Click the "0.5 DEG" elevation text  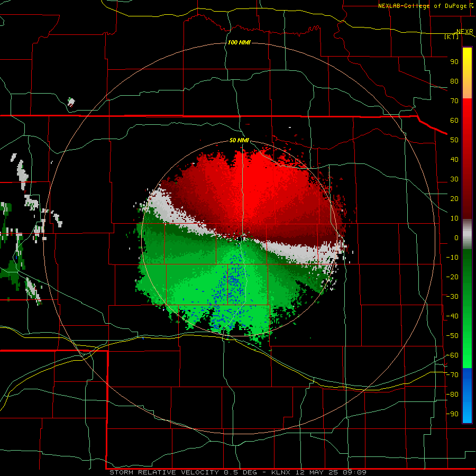coord(240,472)
